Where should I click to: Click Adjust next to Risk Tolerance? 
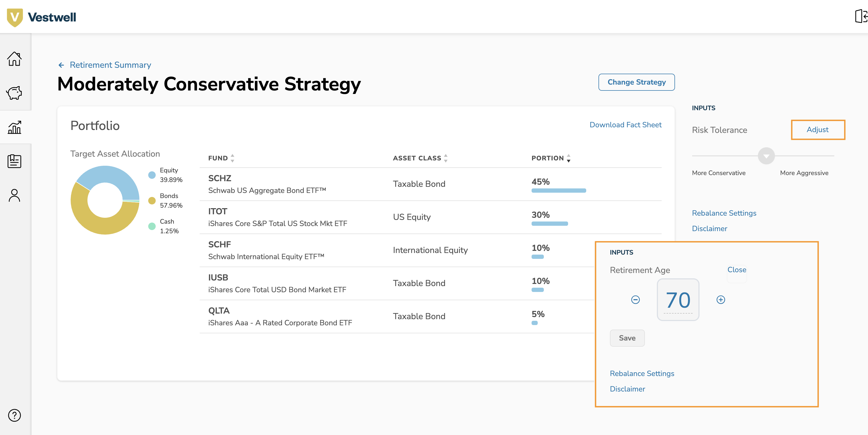point(817,130)
